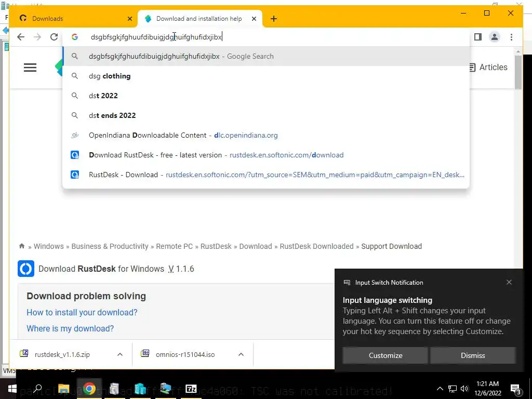The width and height of the screenshot is (532, 399).
Task: Open the hamburger menu on the Softonic page
Action: pos(30,67)
